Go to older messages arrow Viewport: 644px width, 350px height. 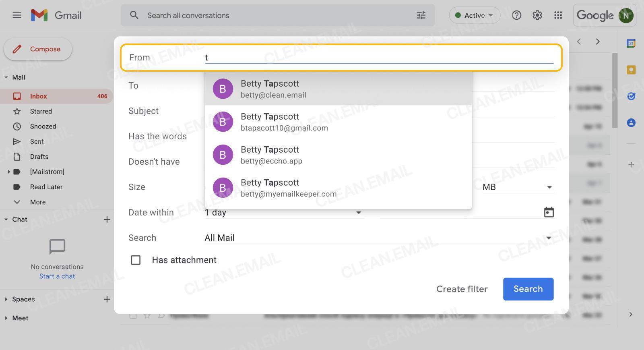598,41
